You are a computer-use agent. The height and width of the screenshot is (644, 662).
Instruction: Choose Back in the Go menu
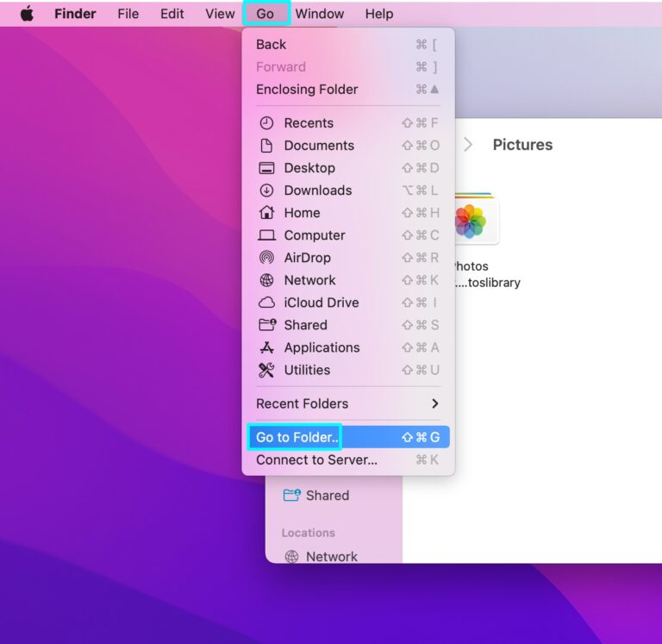(348, 44)
